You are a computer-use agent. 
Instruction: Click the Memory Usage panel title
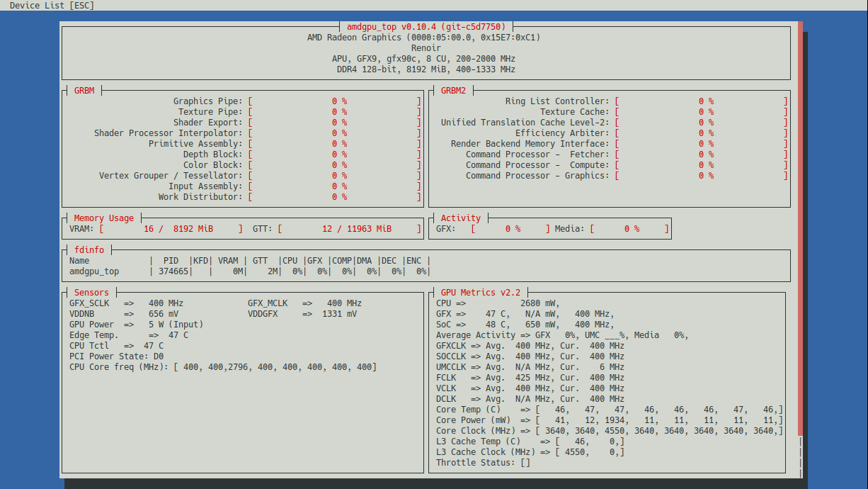(103, 218)
